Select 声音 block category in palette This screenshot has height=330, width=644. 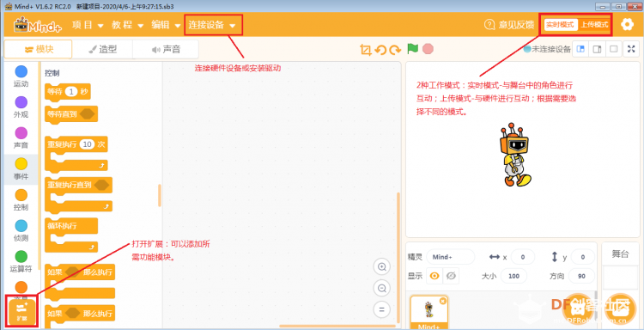click(21, 138)
